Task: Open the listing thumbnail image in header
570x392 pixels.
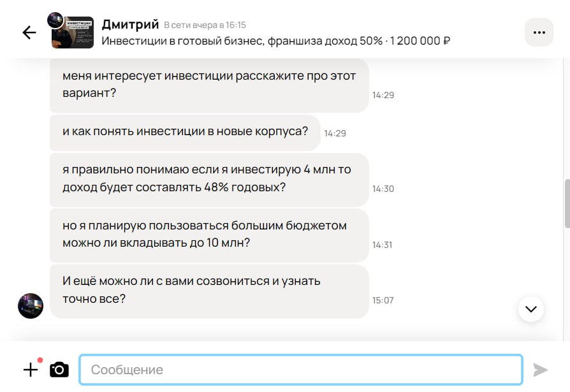Action: point(73,33)
